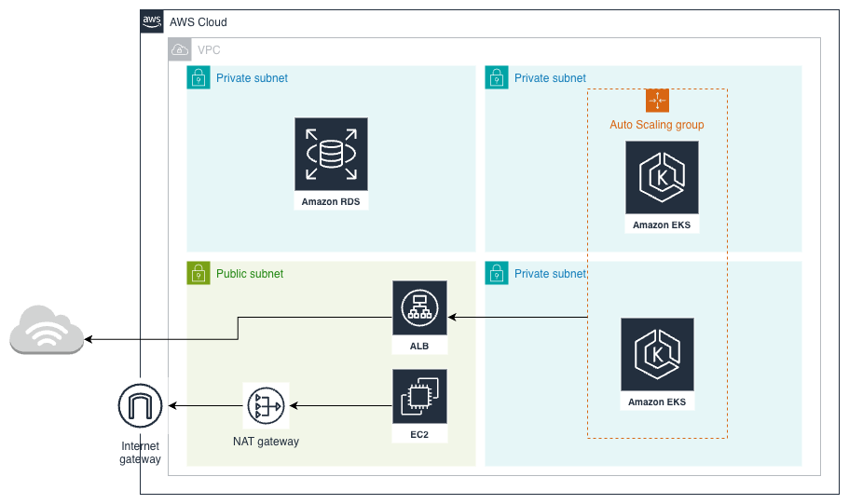Select the VPC text label
The width and height of the screenshot is (849, 504).
click(x=209, y=49)
